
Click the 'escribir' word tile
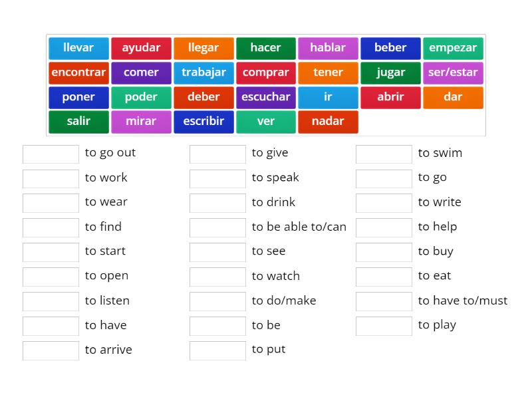tap(203, 122)
